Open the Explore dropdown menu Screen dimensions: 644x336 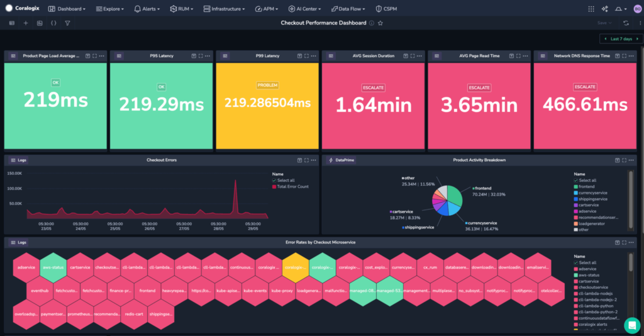(109, 9)
